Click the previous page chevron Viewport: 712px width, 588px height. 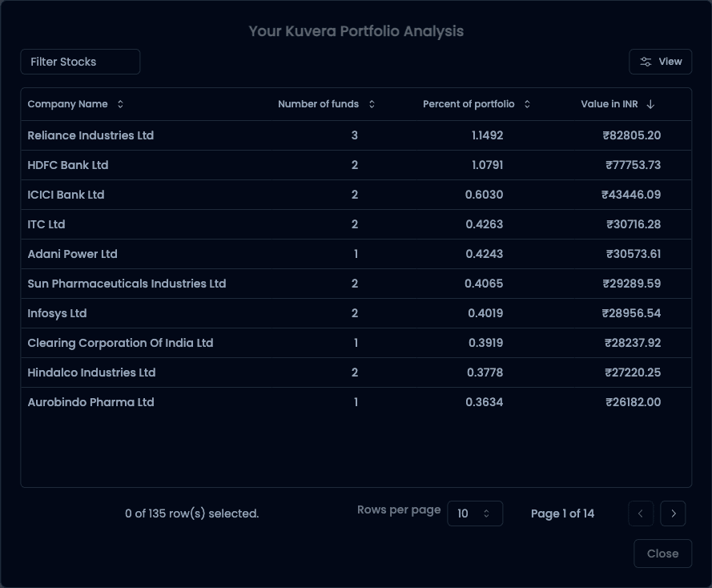coord(641,513)
